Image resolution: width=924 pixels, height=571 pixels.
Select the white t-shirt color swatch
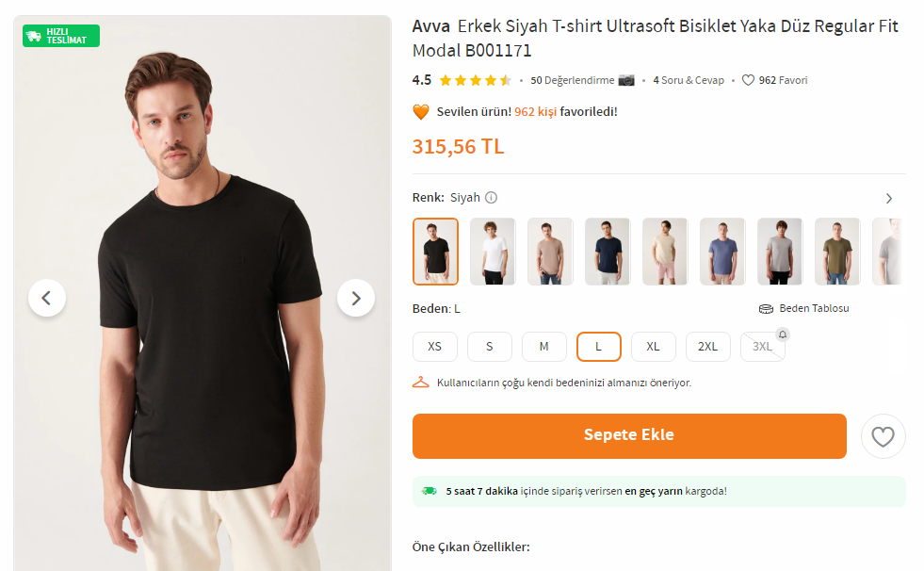[493, 252]
